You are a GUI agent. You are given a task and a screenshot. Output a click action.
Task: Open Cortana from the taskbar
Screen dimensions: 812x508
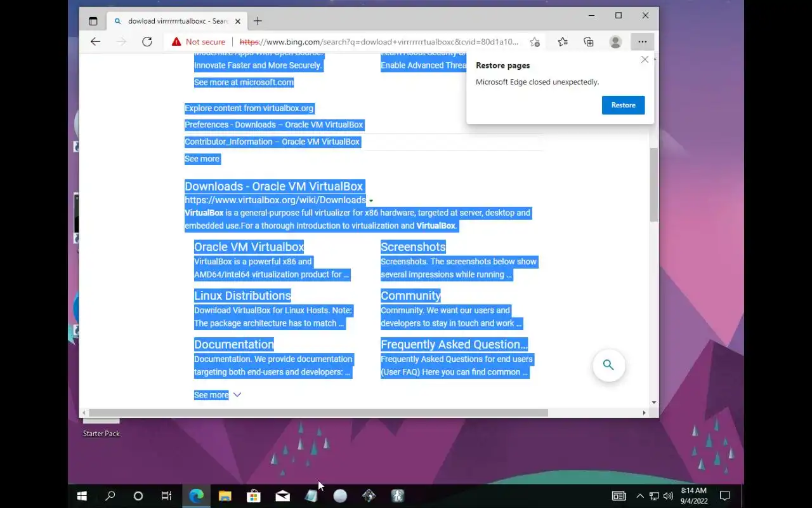pos(138,496)
